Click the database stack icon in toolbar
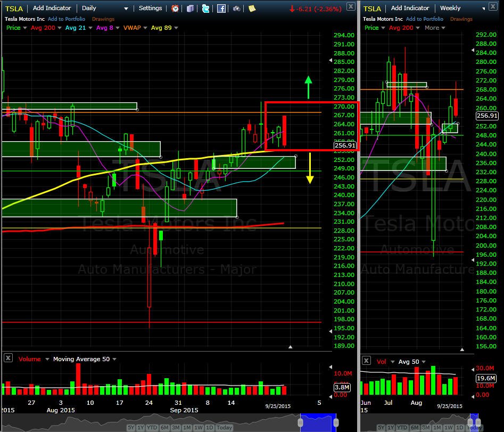Image resolution: width=504 pixels, height=432 pixels. tap(191, 9)
